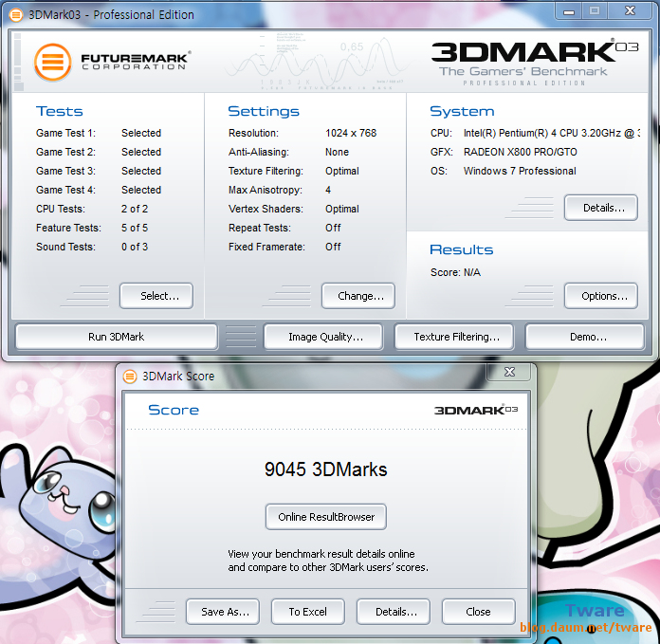The width and height of the screenshot is (660, 644).
Task: Open the Texture Filtering tool
Action: point(454,337)
